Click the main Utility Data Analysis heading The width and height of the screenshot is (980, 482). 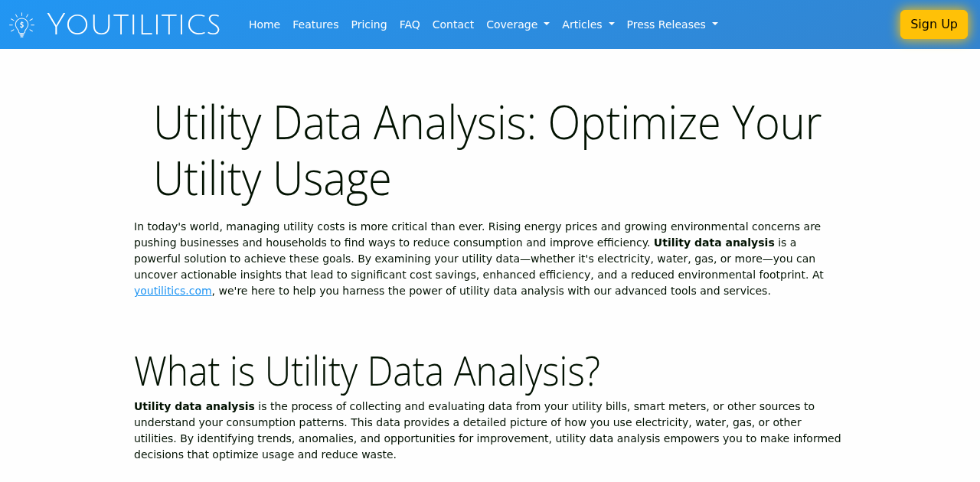tap(487, 149)
